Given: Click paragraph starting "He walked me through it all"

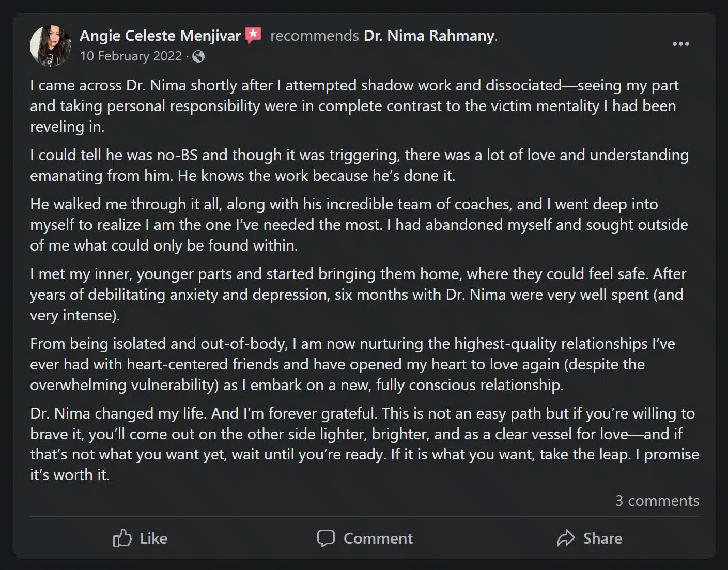Looking at the screenshot, I should (359, 225).
